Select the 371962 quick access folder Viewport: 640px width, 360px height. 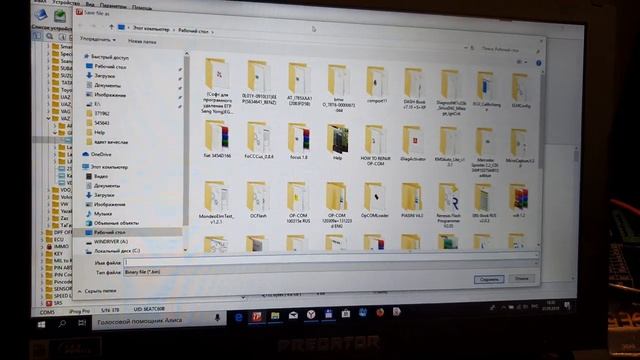click(98, 113)
